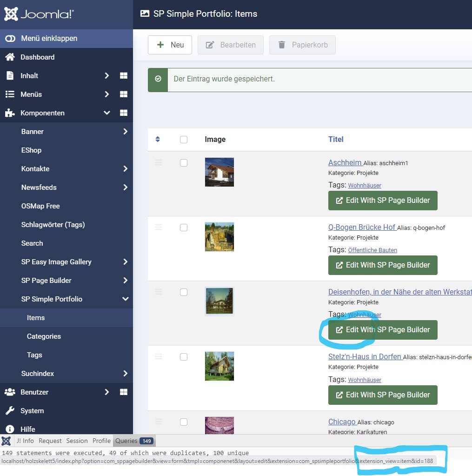Collapse the Komponenten menu chevron
The height and width of the screenshot is (476, 472).
[x=107, y=113]
